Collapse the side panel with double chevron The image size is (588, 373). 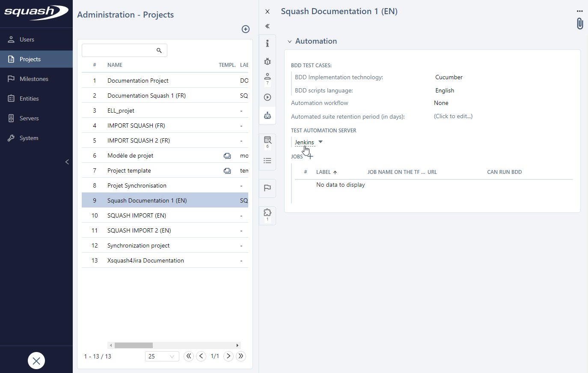(x=267, y=26)
